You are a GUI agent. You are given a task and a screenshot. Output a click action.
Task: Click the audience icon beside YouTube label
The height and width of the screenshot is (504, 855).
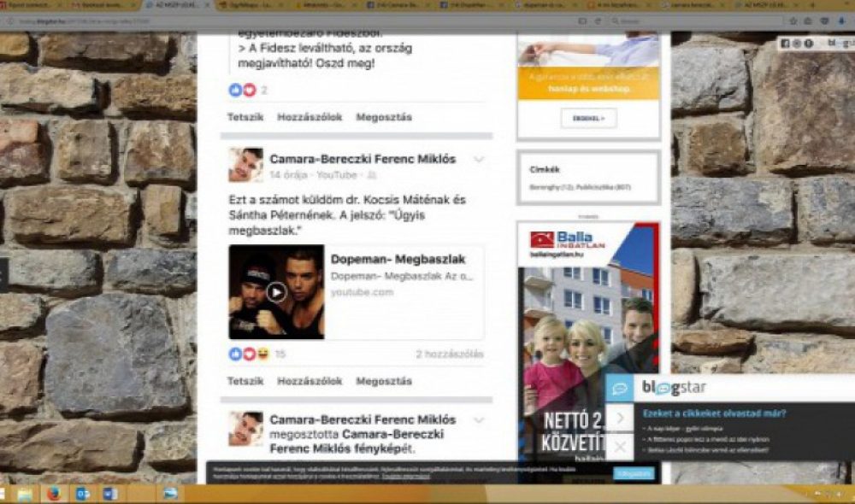coord(371,175)
